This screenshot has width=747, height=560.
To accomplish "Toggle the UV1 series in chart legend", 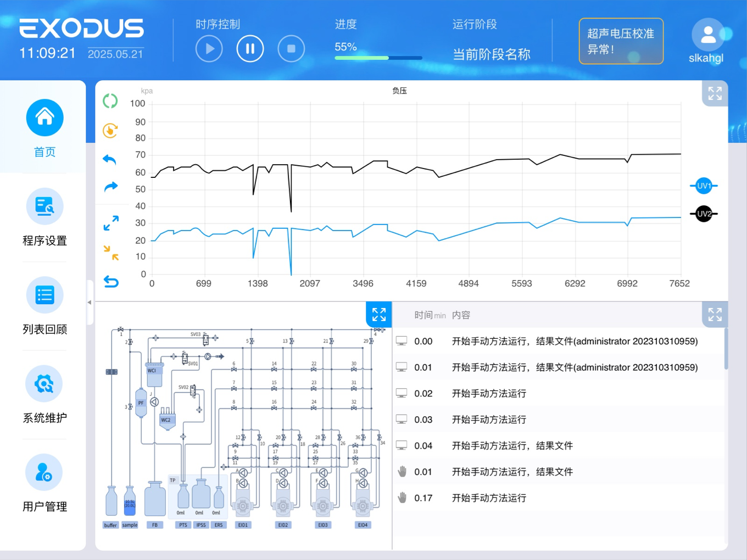I will 704,186.
